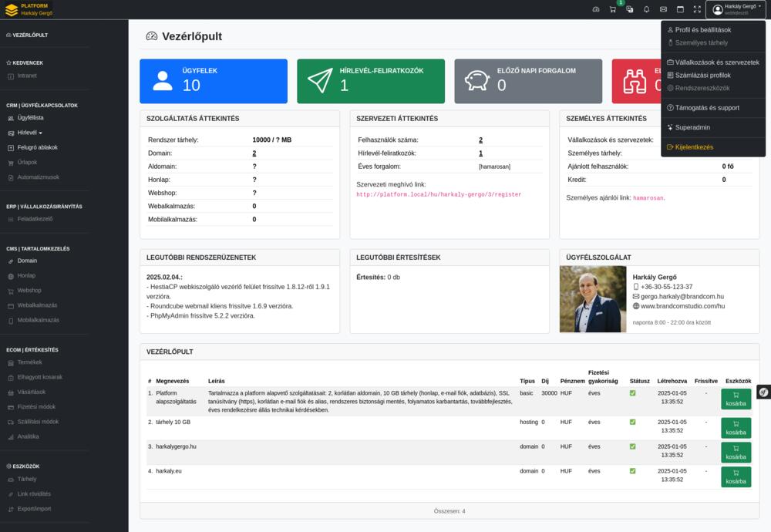Screen dimensions: 771x532
Task: Open Profil és beállítások menu item
Action: pyautogui.click(x=702, y=30)
